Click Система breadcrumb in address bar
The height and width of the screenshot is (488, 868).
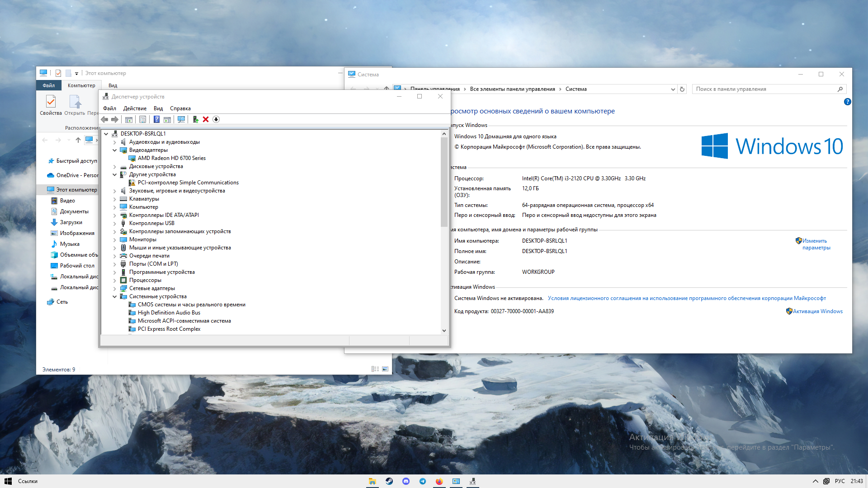pos(576,89)
